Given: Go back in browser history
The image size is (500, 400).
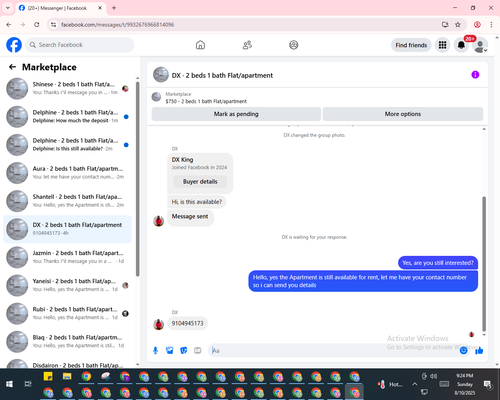Looking at the screenshot, I should point(9,25).
